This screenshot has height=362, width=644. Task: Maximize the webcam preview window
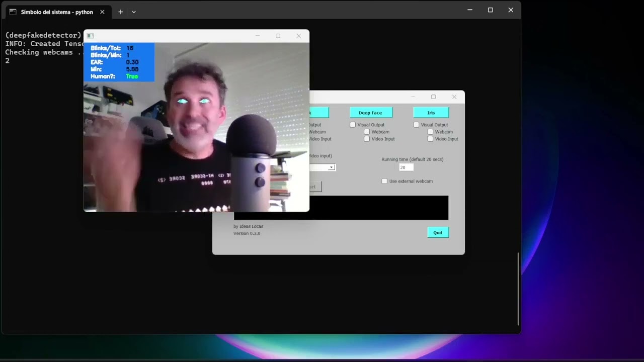[278, 36]
